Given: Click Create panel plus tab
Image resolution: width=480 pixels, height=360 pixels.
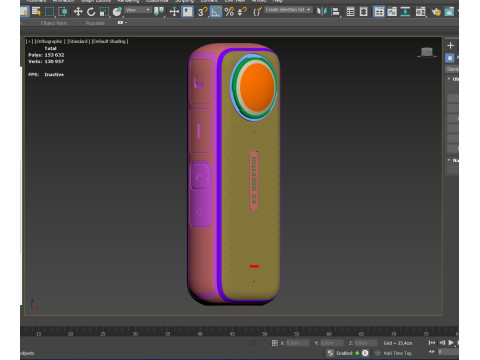Looking at the screenshot, I should [450, 45].
